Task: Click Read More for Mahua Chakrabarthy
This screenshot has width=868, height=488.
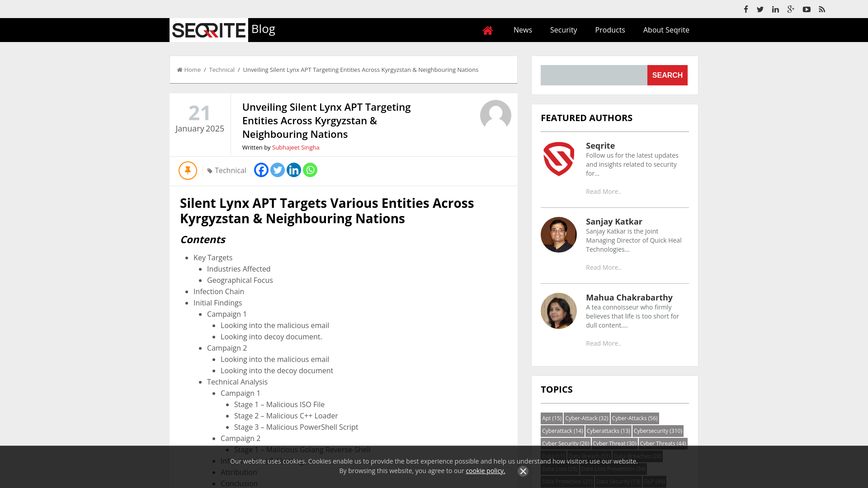Action: click(x=604, y=343)
